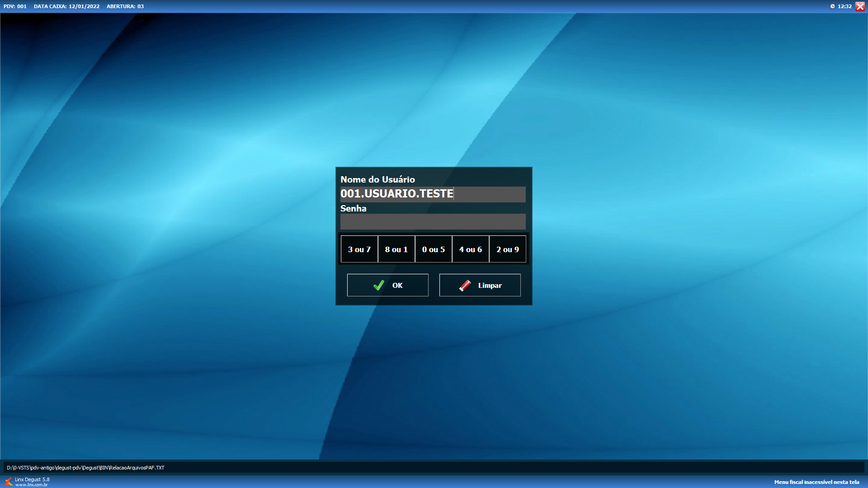The height and width of the screenshot is (488, 868).
Task: Click the ABERTURA: 03 header label
Action: point(125,6)
